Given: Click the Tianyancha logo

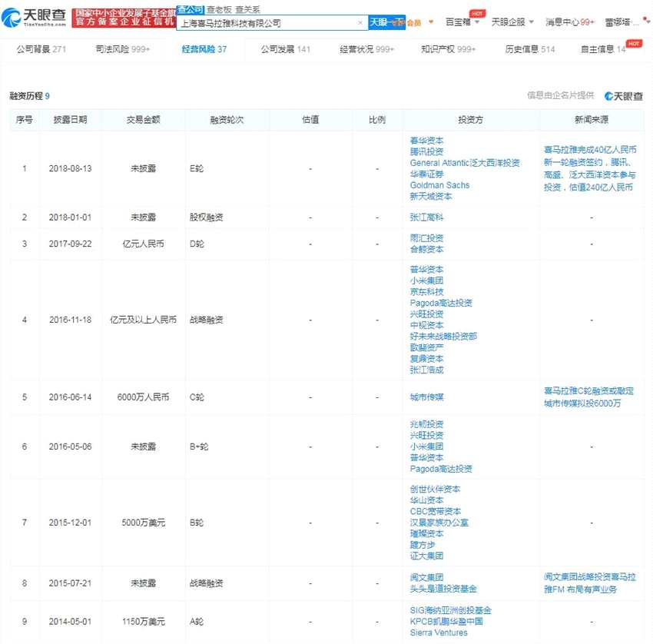Looking at the screenshot, I should click(34, 17).
